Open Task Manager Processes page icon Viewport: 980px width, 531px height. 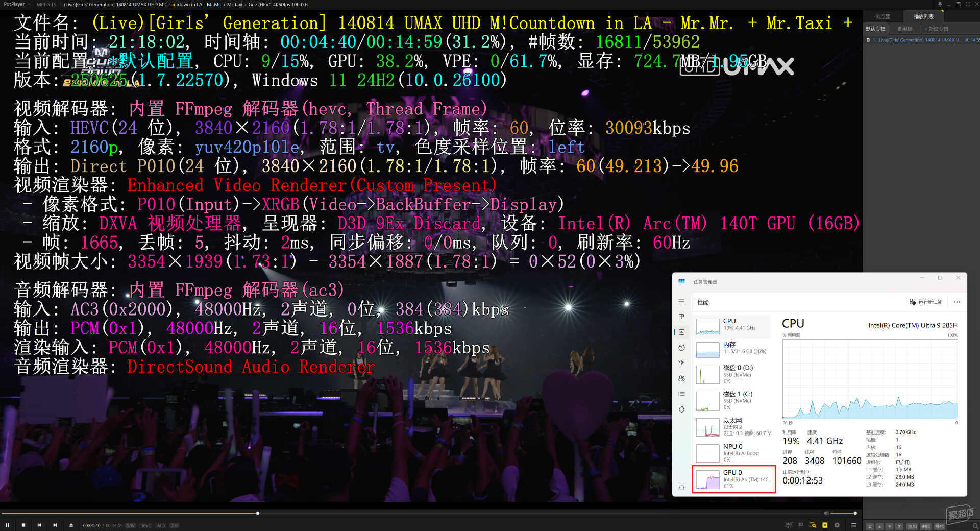(681, 317)
